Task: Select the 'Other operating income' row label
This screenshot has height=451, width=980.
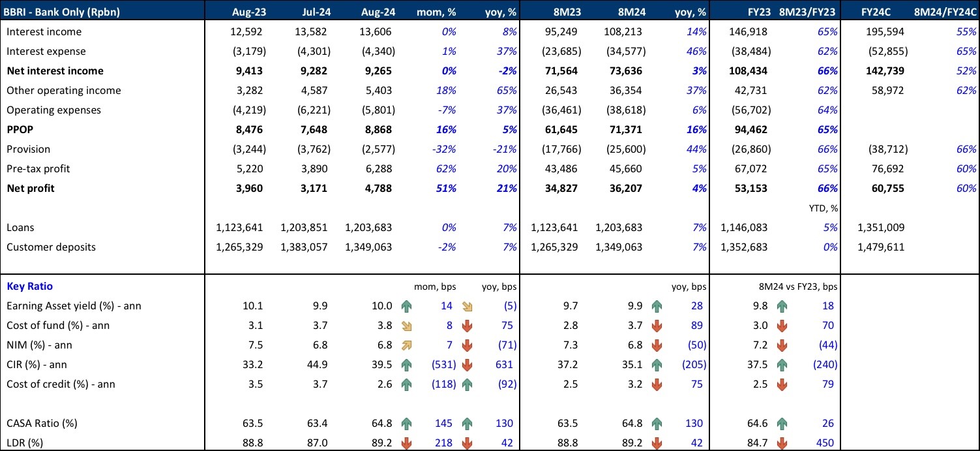Action: 64,90
